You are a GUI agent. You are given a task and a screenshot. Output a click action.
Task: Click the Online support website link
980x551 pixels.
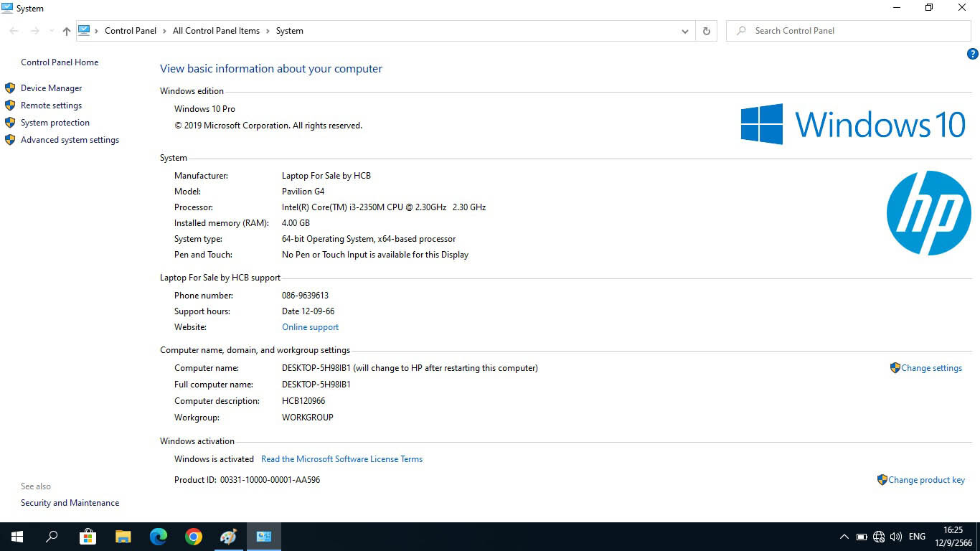pyautogui.click(x=310, y=327)
